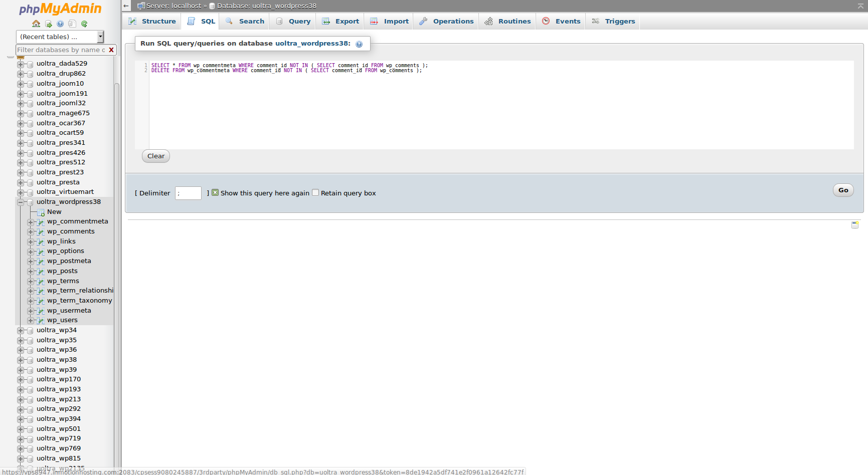Select the uoltra_wp815 database
The image size is (868, 475).
[59, 458]
